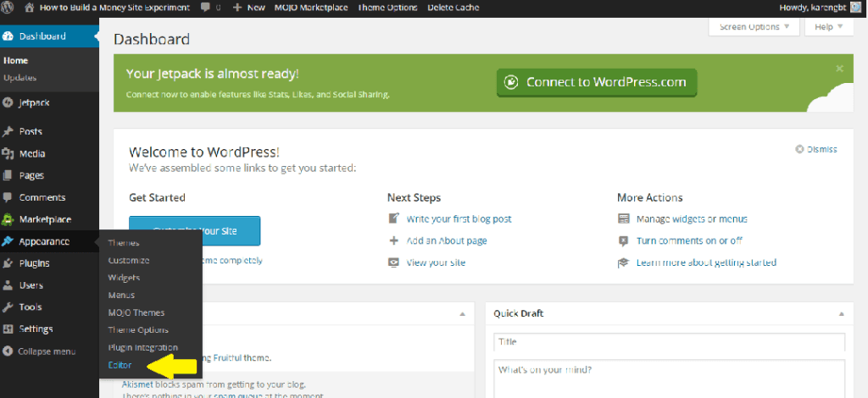Viewport: 868px width, 398px height.
Task: Open the New menu in admin bar
Action: [248, 8]
